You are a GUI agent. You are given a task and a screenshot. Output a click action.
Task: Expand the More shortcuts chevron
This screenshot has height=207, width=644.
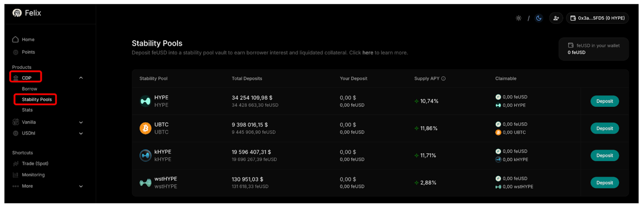point(81,186)
